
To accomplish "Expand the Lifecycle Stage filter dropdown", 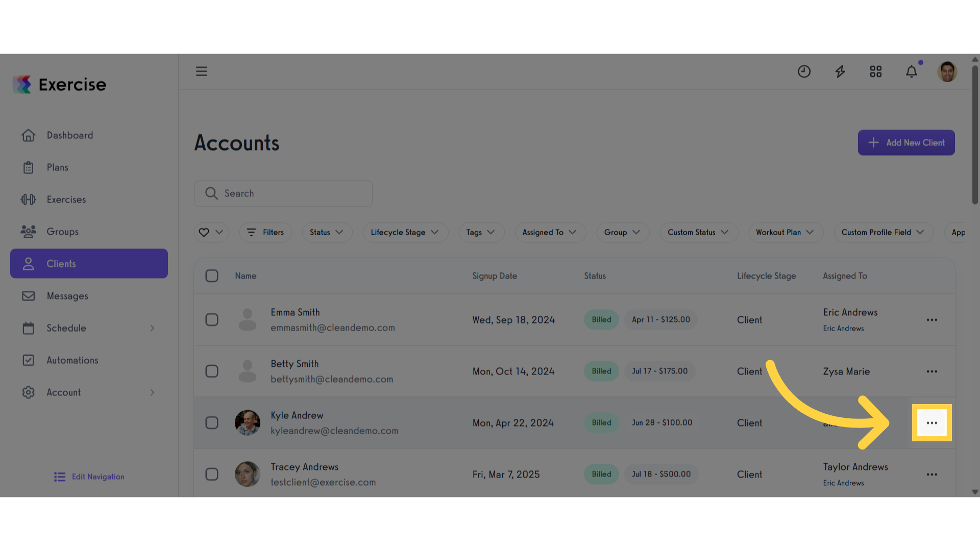I will [x=405, y=232].
